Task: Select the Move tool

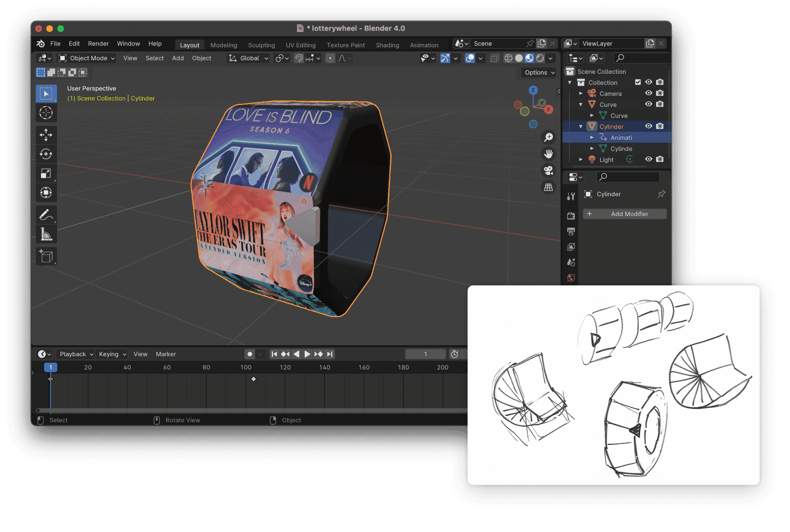Action: click(x=46, y=135)
